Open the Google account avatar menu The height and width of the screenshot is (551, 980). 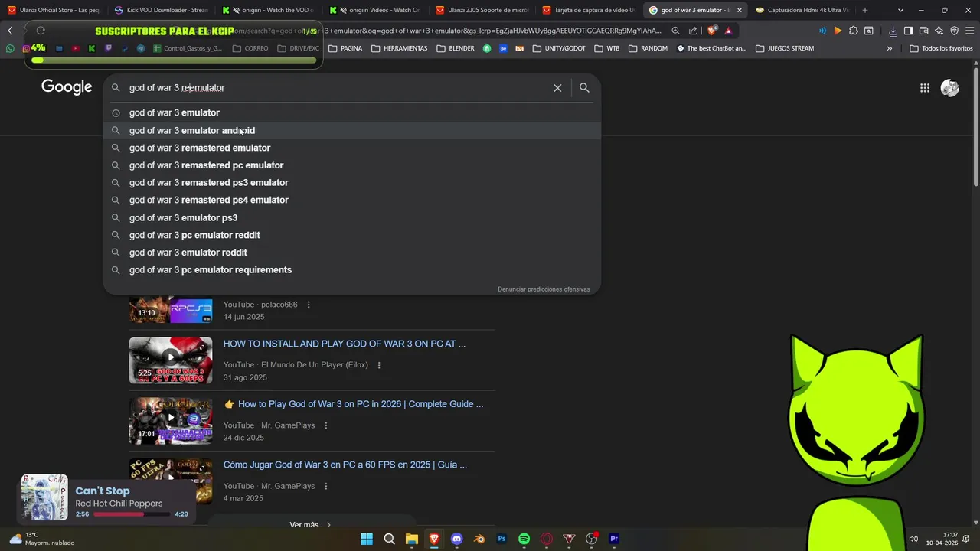coord(950,88)
